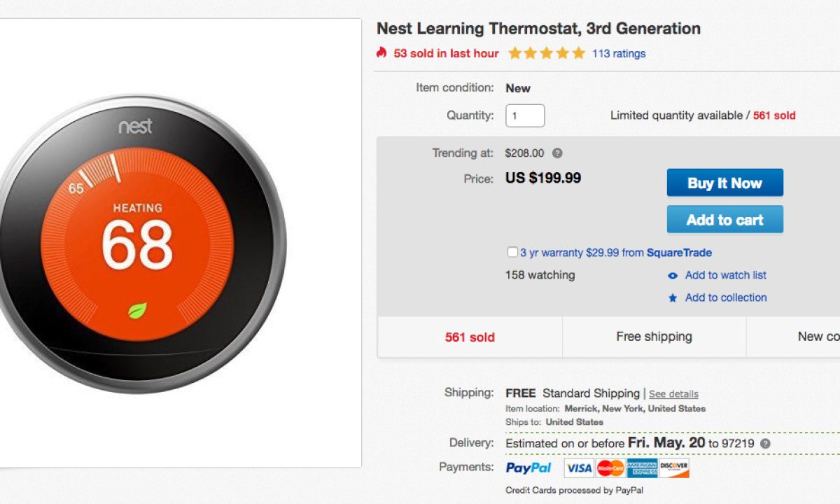
Task: Click the eye icon beside Add to watch list
Action: pos(673,276)
